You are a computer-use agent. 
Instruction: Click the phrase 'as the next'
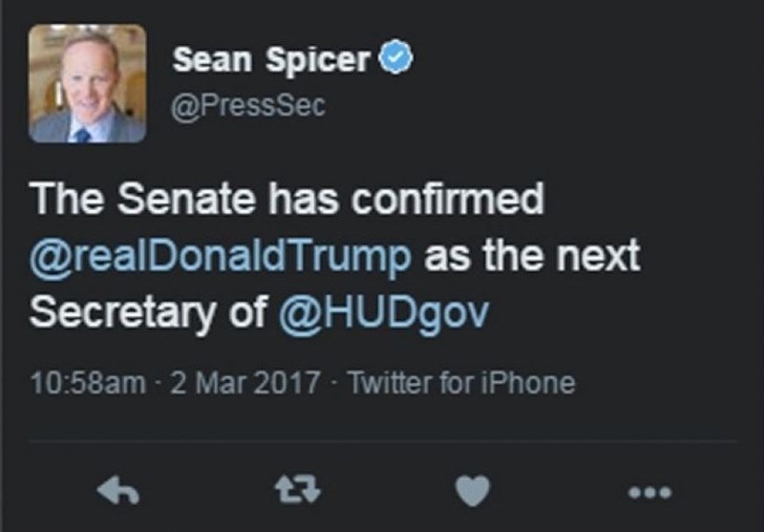click(532, 256)
